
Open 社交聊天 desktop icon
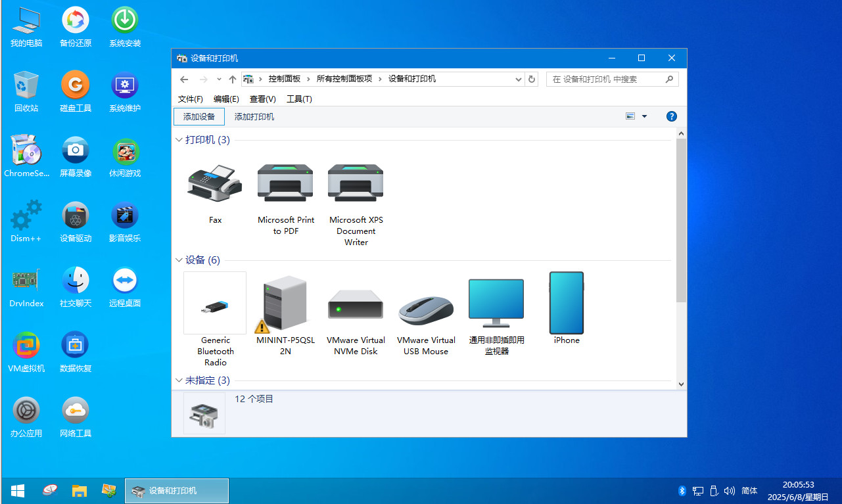[x=76, y=286]
